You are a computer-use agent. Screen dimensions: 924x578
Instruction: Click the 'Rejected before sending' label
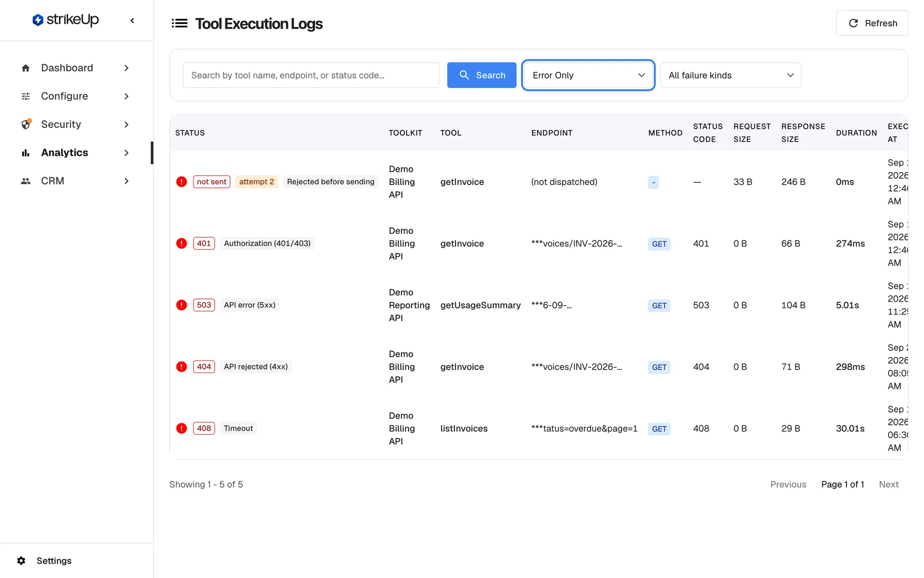pos(331,182)
